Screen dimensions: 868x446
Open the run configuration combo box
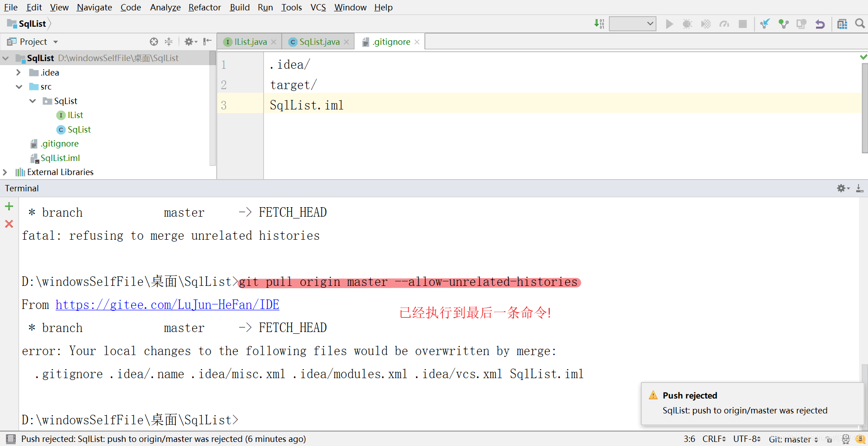pos(632,24)
